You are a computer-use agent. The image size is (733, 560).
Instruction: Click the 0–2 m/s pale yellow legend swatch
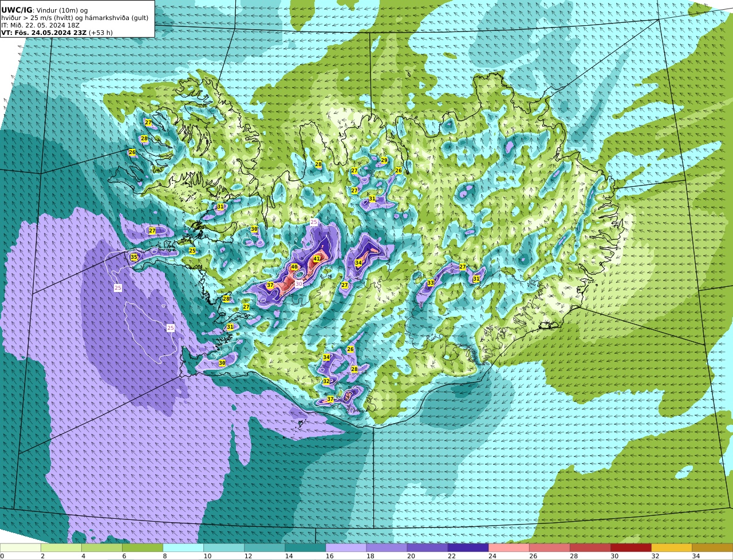[20, 547]
